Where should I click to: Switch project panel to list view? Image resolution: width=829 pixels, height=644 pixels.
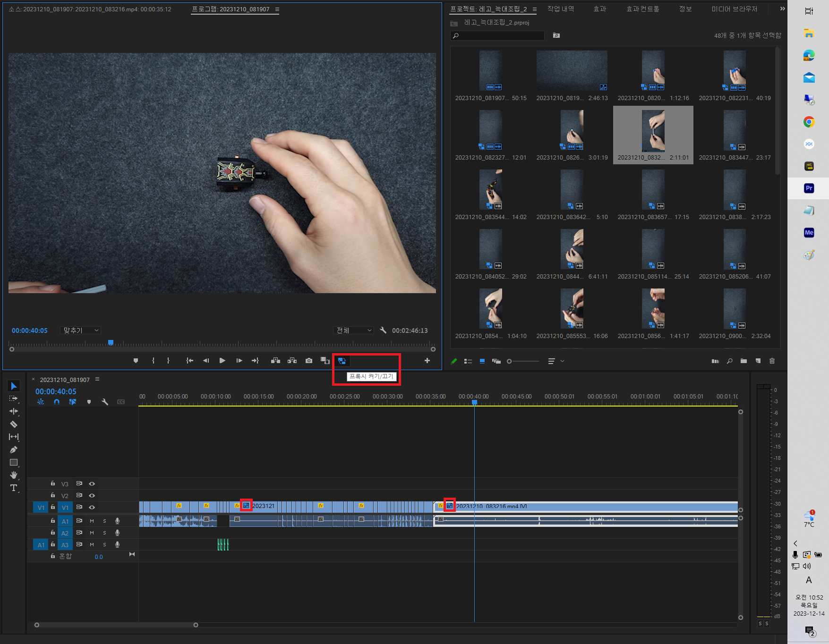click(x=468, y=361)
